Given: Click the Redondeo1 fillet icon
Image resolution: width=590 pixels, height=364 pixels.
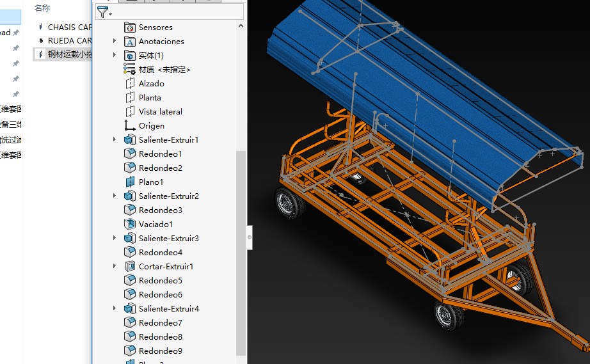Looking at the screenshot, I should pyautogui.click(x=129, y=154).
